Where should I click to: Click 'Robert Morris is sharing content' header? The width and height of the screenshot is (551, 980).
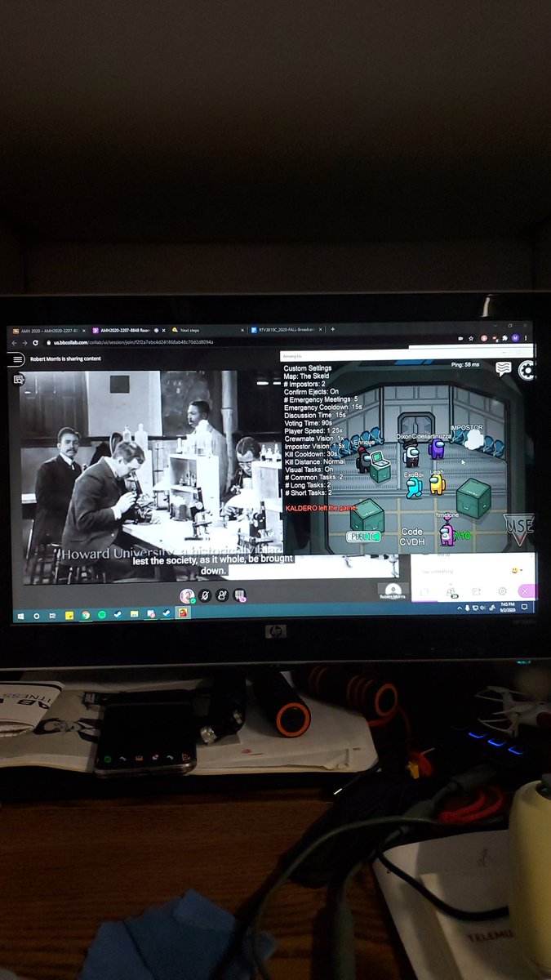point(66,359)
